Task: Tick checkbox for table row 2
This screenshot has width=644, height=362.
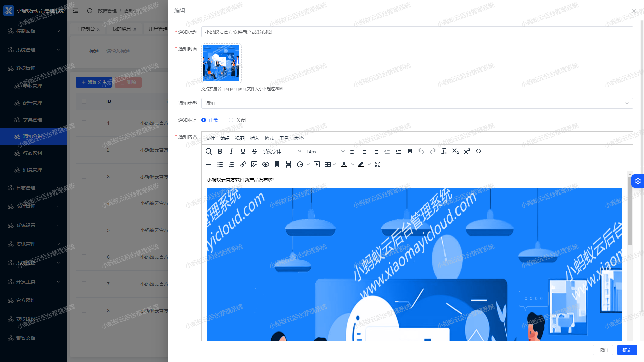Action: click(x=84, y=150)
